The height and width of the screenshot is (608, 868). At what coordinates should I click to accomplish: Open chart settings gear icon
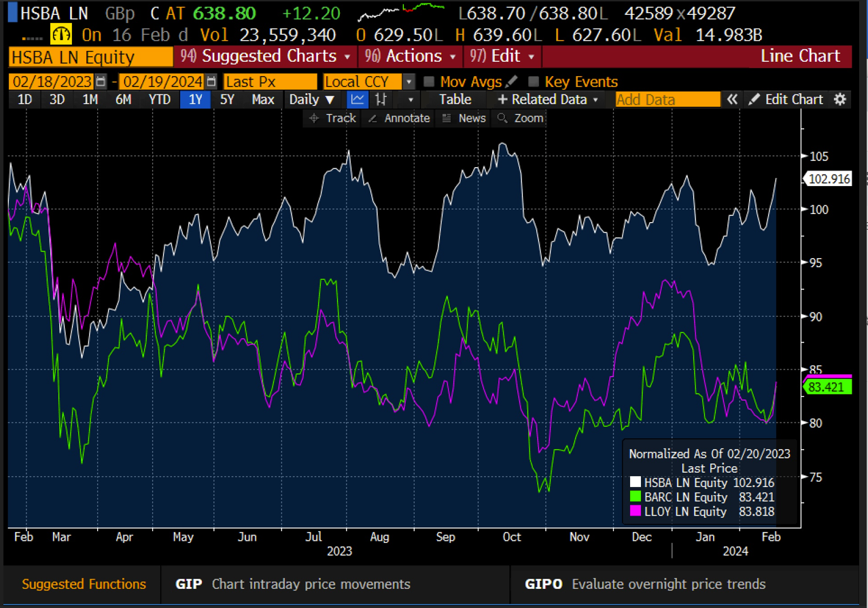coord(840,100)
